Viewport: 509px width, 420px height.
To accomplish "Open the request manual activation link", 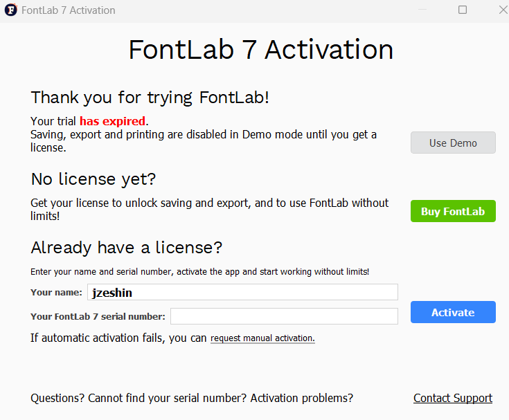I will coord(262,338).
